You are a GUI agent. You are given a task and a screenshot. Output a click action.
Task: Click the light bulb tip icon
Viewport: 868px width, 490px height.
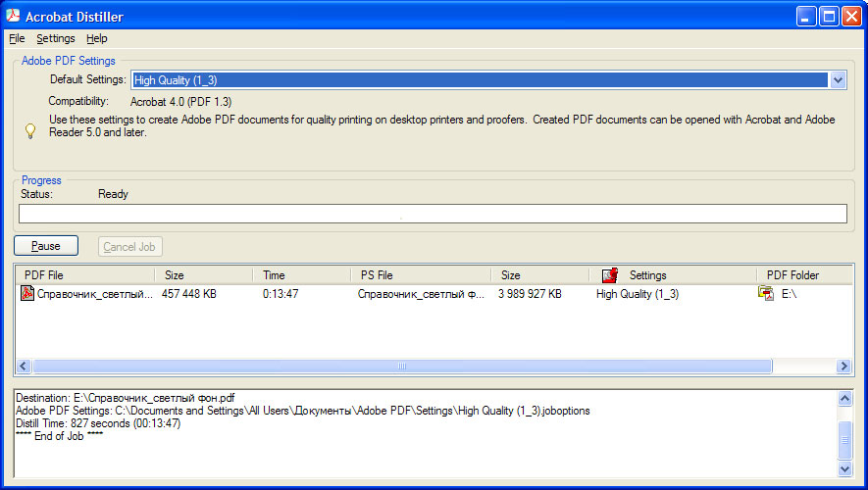pos(30,131)
